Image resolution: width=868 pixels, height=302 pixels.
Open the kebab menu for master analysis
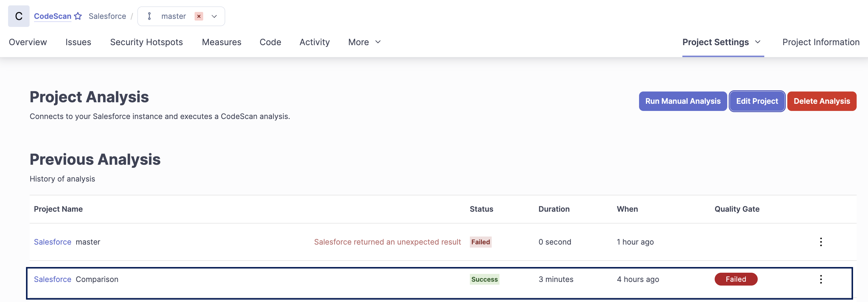(820, 242)
